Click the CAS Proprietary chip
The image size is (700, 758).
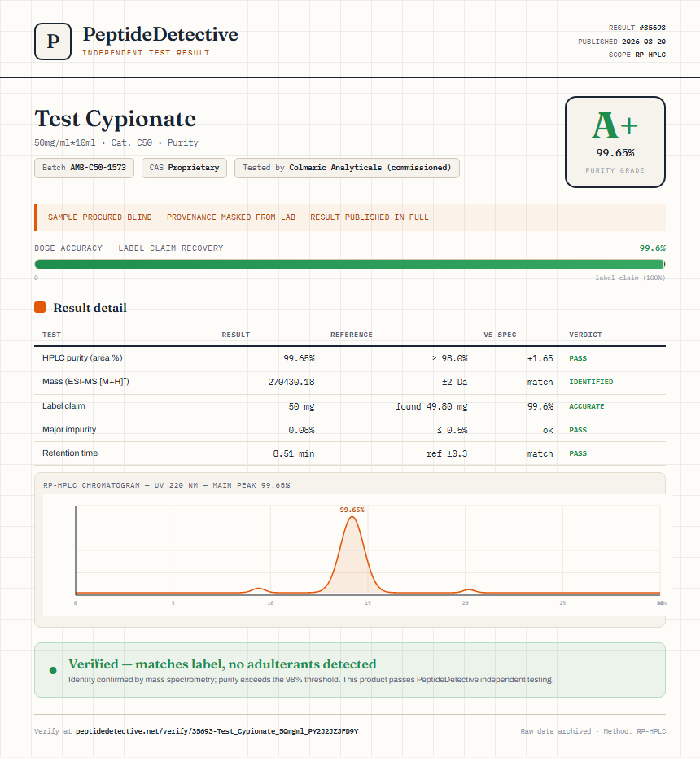point(184,168)
